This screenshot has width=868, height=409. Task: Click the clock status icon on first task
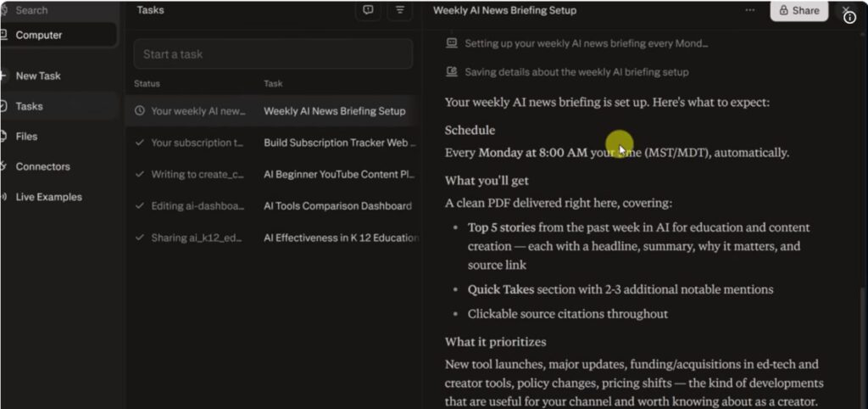140,111
